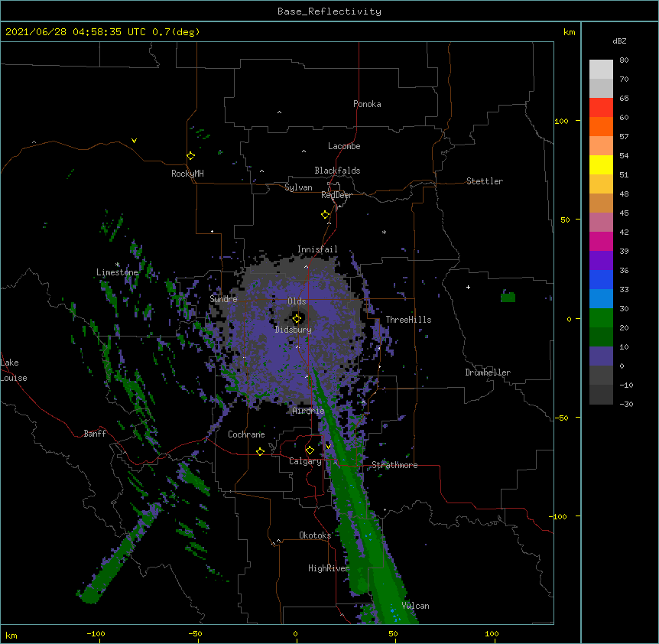Screen dimensions: 659x644
Task: Click the dBZ legend heading
Action: coord(619,41)
